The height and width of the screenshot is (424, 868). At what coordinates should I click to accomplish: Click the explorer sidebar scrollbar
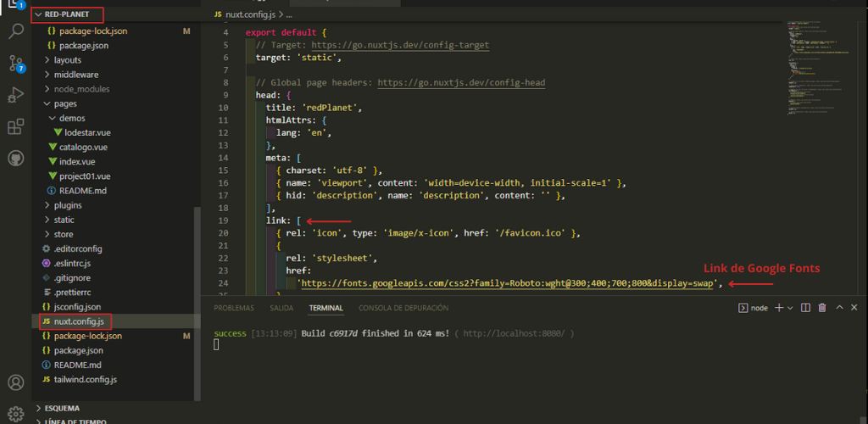pos(197,304)
